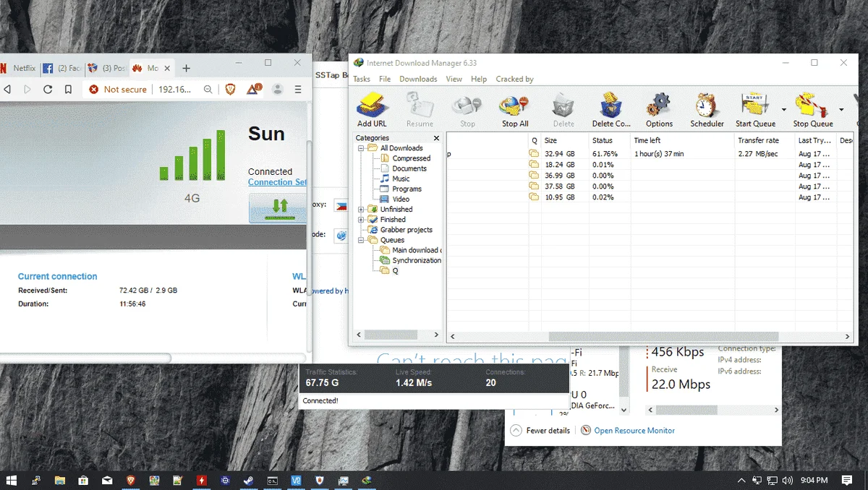Image resolution: width=868 pixels, height=490 pixels.
Task: Click the browser forward arrow
Action: point(27,90)
